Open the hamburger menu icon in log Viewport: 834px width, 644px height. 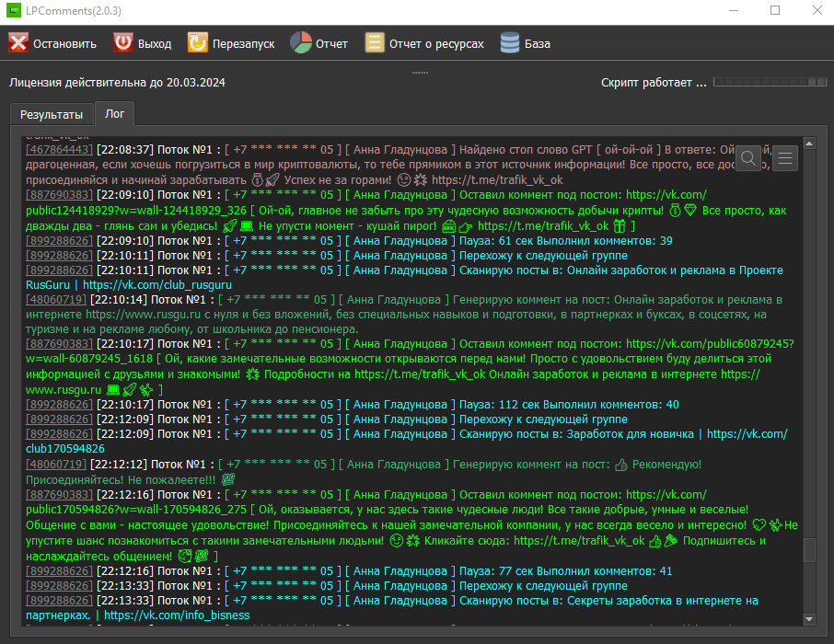click(785, 158)
